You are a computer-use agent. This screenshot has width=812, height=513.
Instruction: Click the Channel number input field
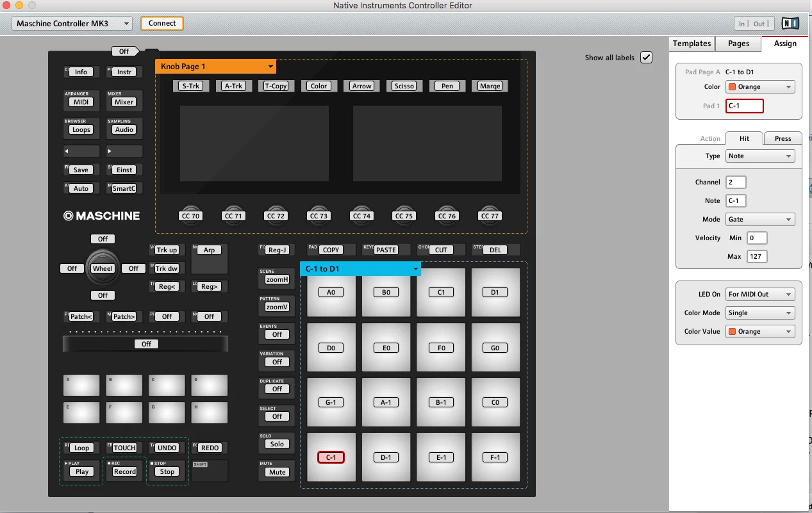tap(736, 182)
